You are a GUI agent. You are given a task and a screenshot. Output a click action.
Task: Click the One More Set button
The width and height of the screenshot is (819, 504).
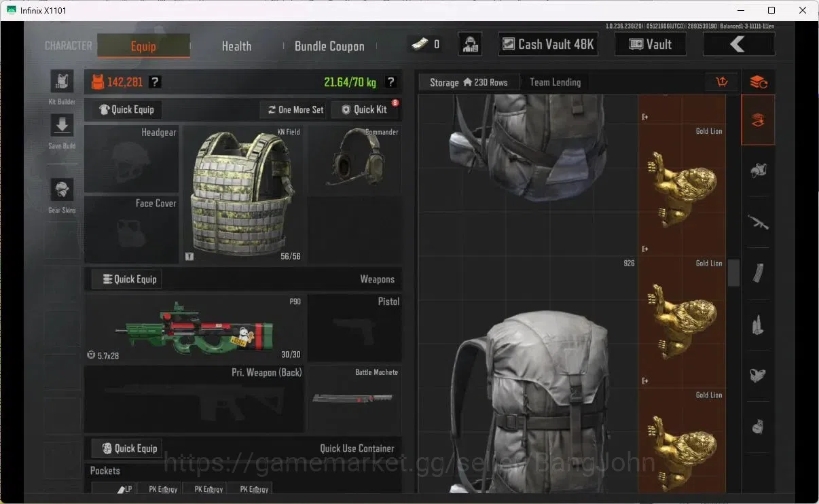(295, 109)
